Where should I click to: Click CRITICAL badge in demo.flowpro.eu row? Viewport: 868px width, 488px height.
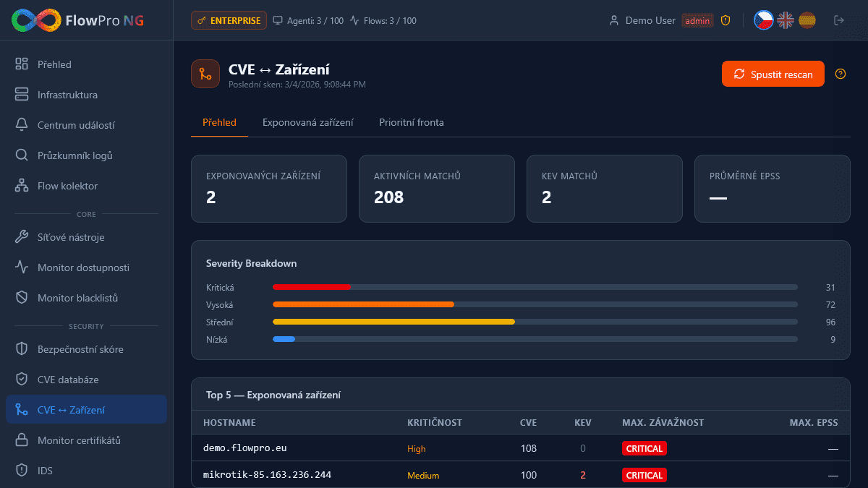point(644,448)
